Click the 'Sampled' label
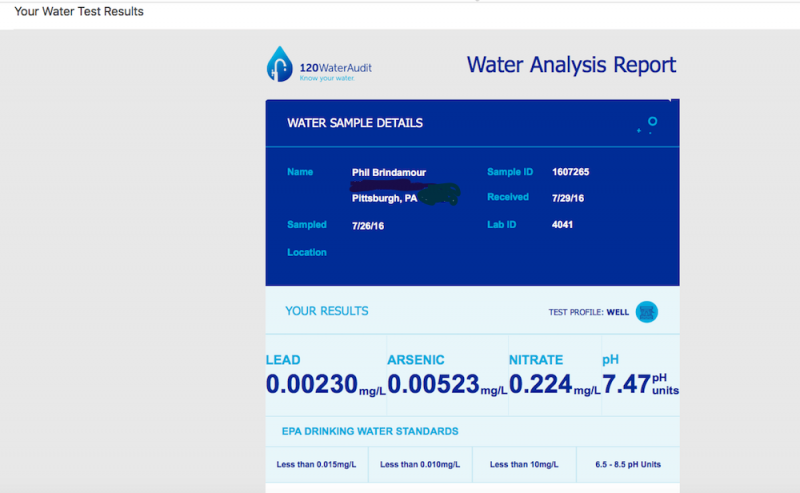Image resolution: width=800 pixels, height=493 pixels. tap(307, 225)
